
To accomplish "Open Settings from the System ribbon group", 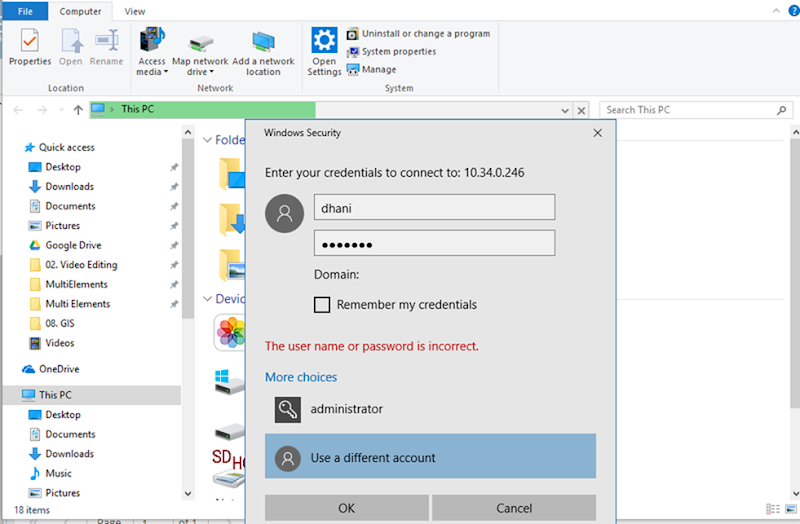I will click(x=324, y=52).
